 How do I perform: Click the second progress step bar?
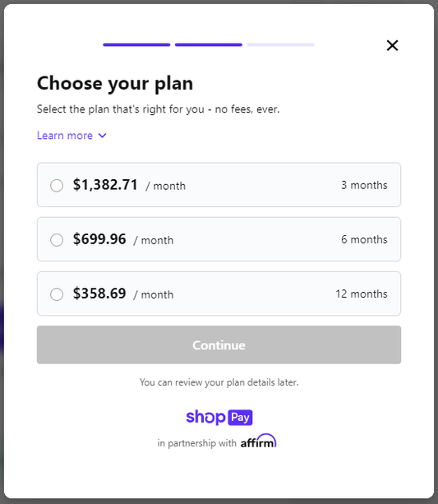209,44
